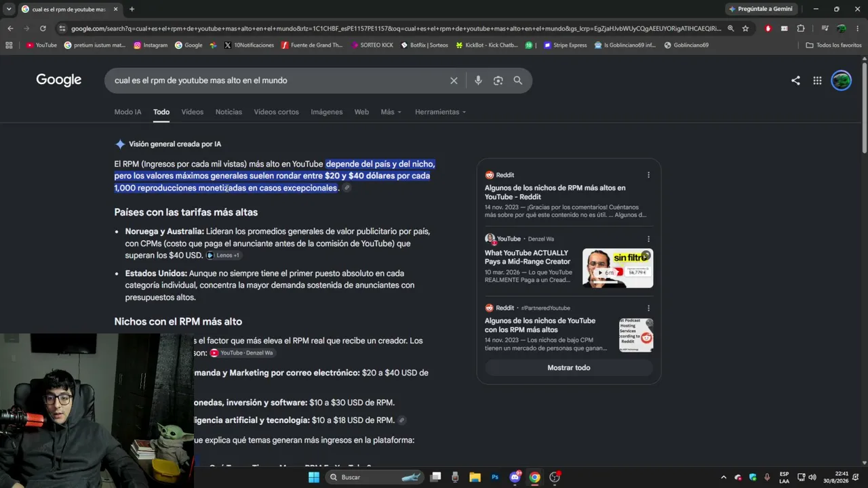Open the Google account avatar menu
The width and height of the screenshot is (868, 488).
click(x=841, y=81)
